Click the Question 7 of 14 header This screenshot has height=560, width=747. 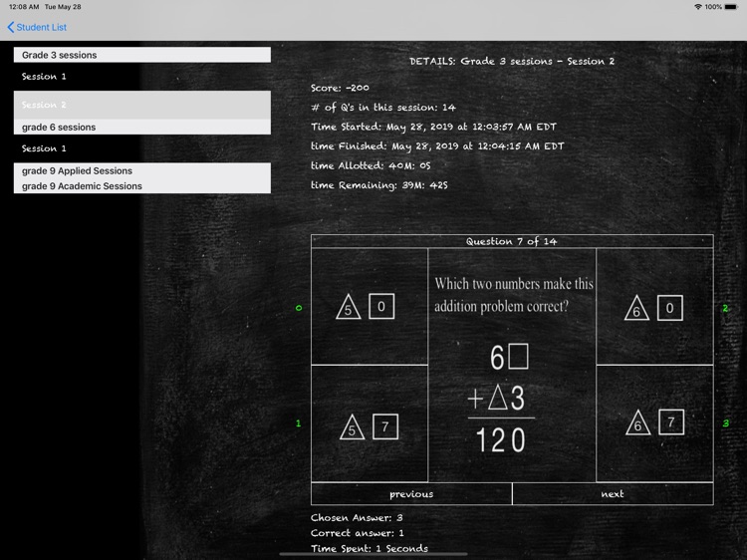[512, 241]
